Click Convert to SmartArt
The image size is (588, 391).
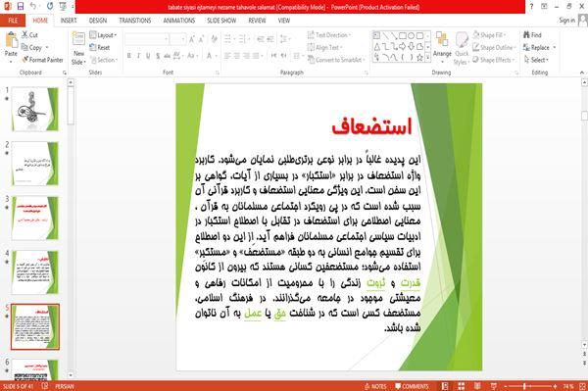335,60
